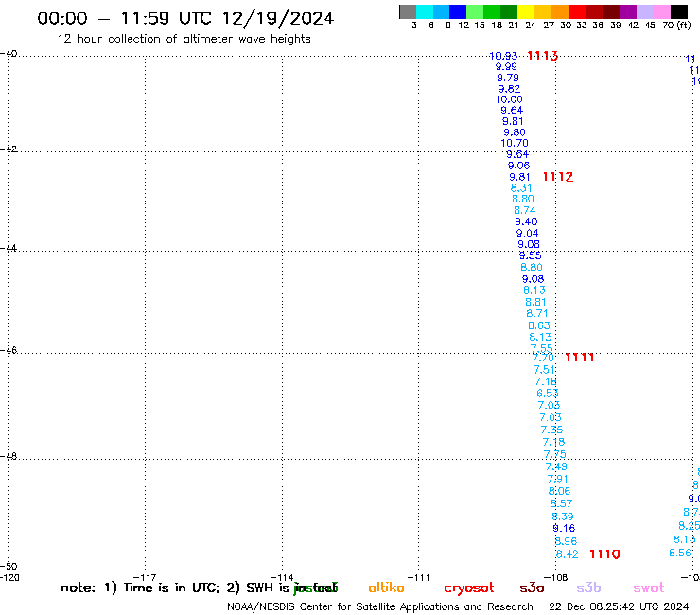
Task: Click the red track label 1111
Action: (580, 358)
